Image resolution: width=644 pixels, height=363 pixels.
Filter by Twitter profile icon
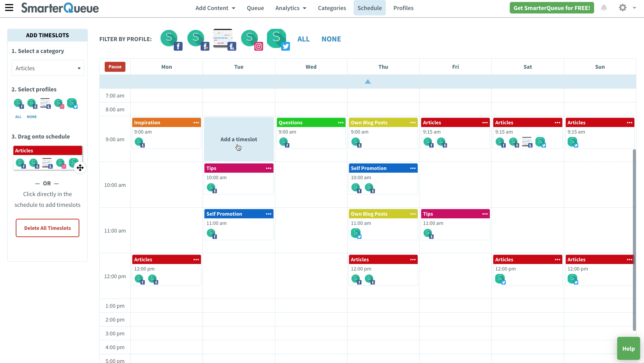coord(279,40)
